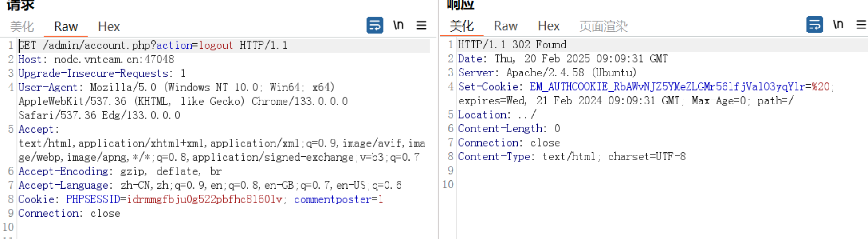Open the Hex tab in response panel
Image resolution: width=868 pixels, height=239 pixels.
click(x=549, y=26)
